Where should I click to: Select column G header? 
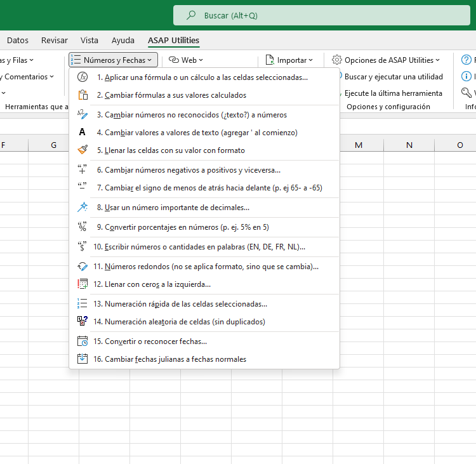[x=53, y=145]
